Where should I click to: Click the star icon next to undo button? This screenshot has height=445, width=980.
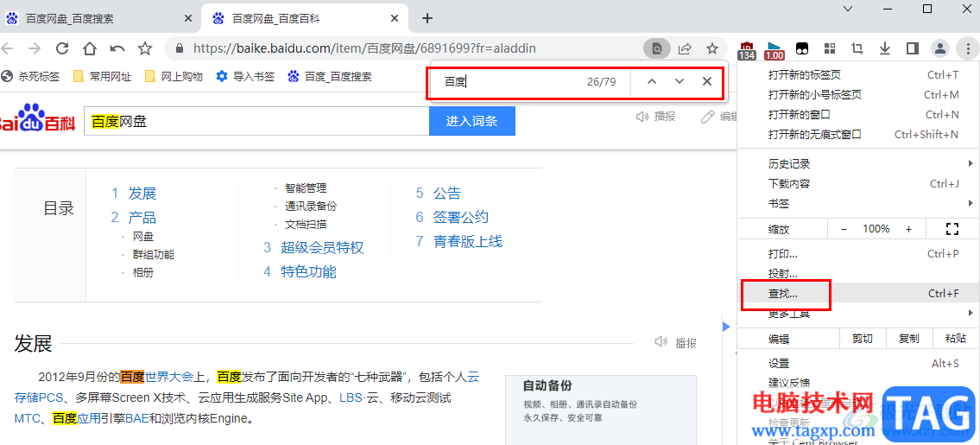coord(145,48)
